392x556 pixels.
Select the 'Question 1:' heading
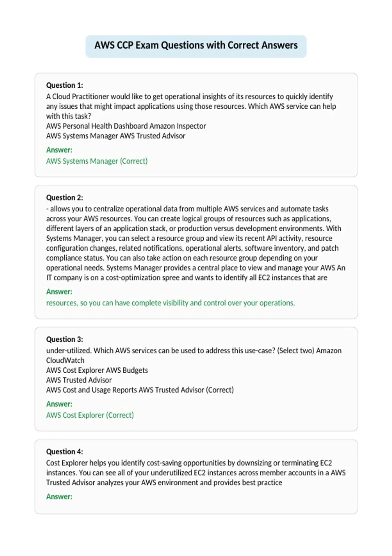pyautogui.click(x=65, y=85)
